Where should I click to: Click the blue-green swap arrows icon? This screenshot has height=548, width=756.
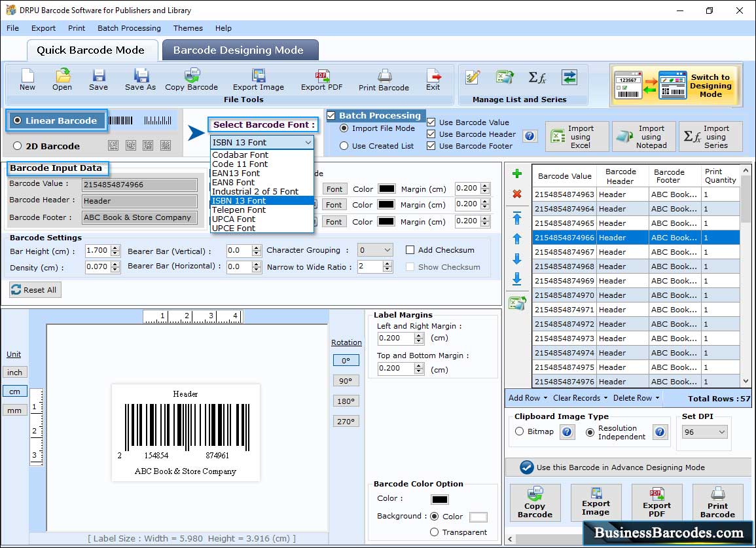pos(569,77)
